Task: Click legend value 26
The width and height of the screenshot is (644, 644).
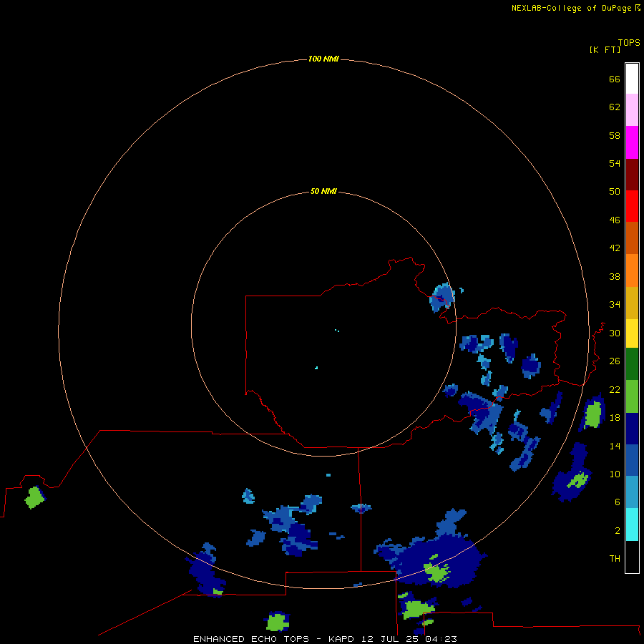Action: [615, 361]
